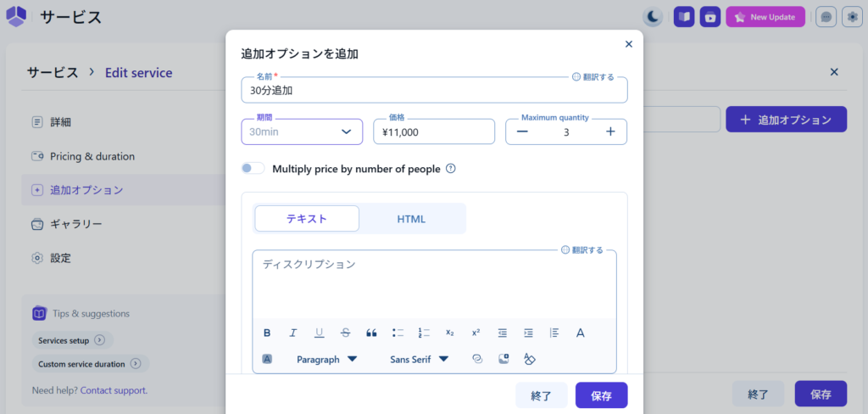The height and width of the screenshot is (414, 868).
Task: Insert a blockquote in the description
Action: (x=371, y=333)
